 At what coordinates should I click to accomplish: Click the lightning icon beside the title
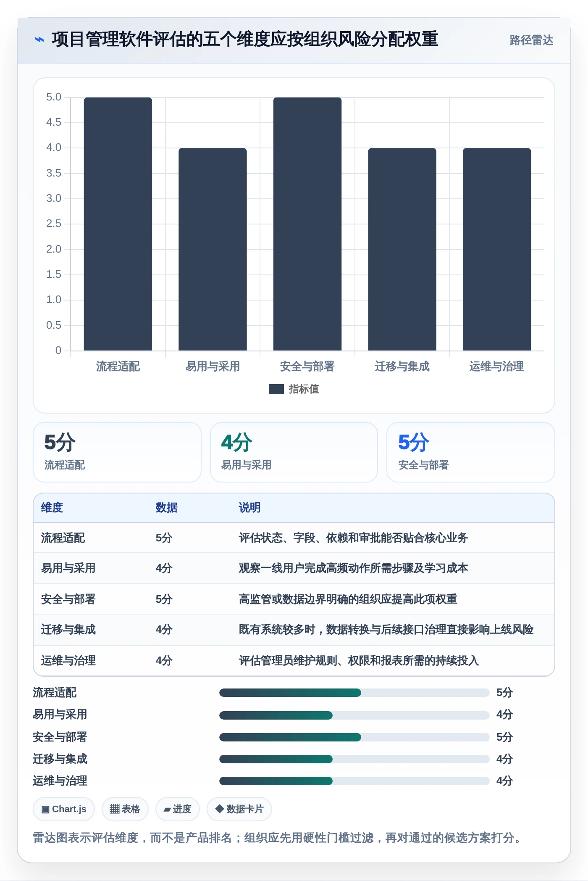pyautogui.click(x=39, y=40)
